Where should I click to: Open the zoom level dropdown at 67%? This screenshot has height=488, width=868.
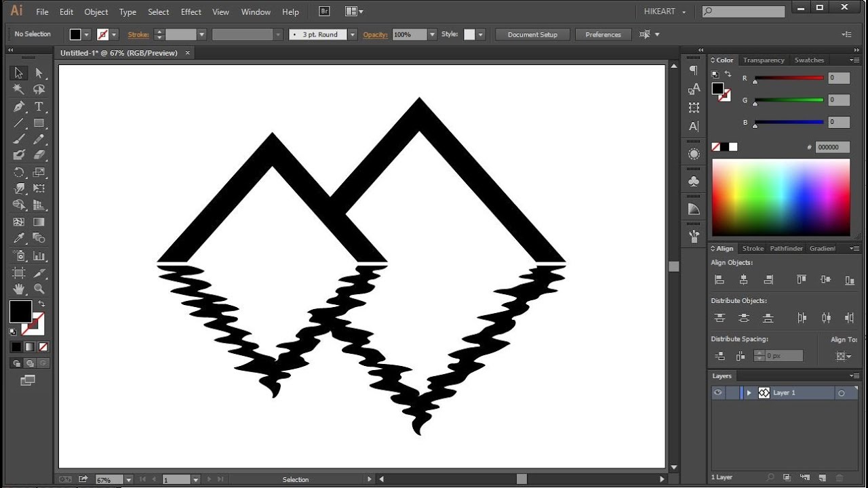129,480
